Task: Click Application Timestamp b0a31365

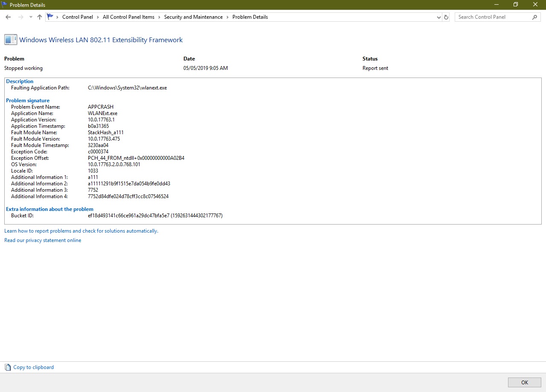Action: click(98, 126)
